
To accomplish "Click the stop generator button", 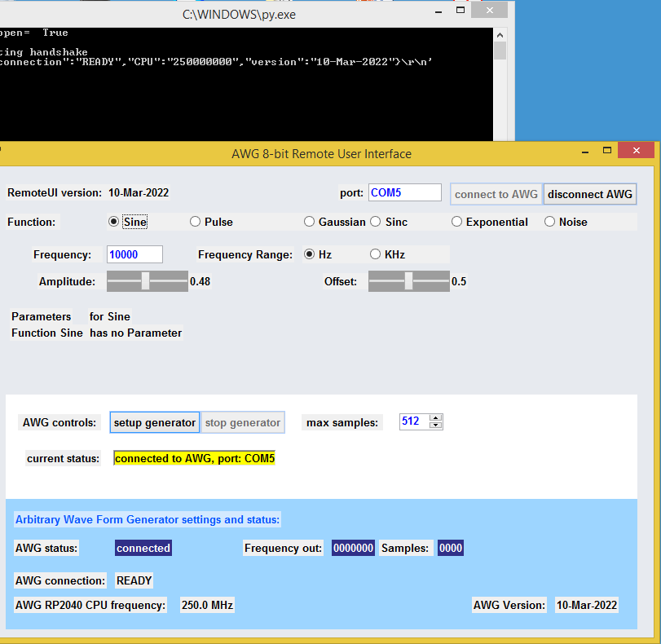I will (x=243, y=422).
